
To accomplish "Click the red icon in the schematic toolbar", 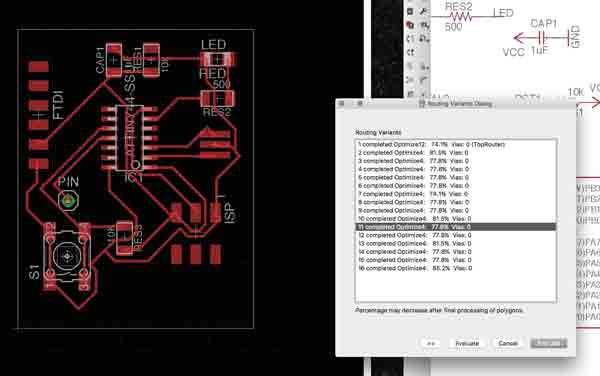I will pyautogui.click(x=410, y=25).
